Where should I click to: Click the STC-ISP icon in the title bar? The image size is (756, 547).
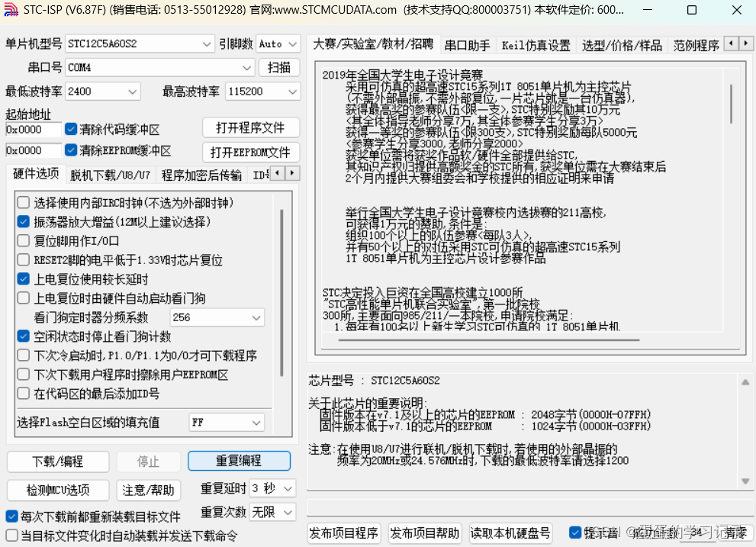[x=11, y=10]
